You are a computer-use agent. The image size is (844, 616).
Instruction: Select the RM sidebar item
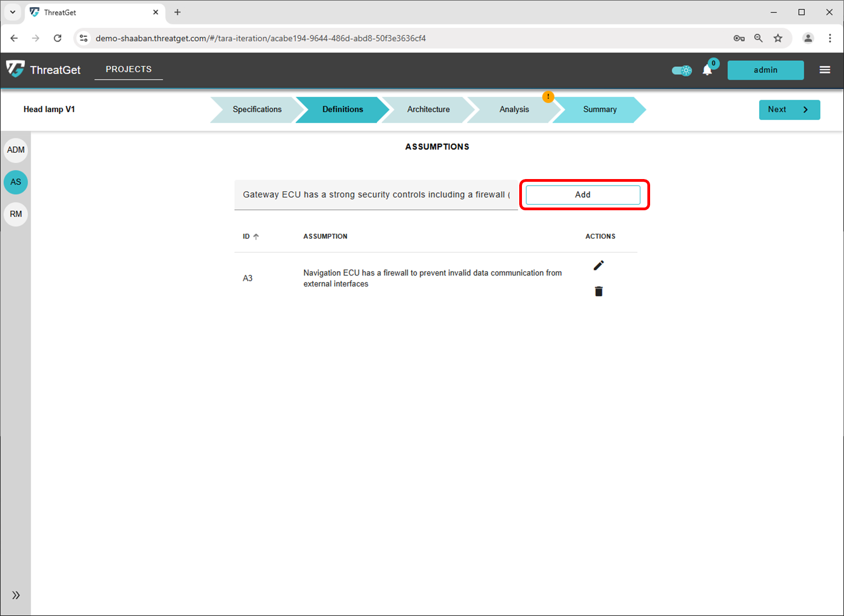16,214
